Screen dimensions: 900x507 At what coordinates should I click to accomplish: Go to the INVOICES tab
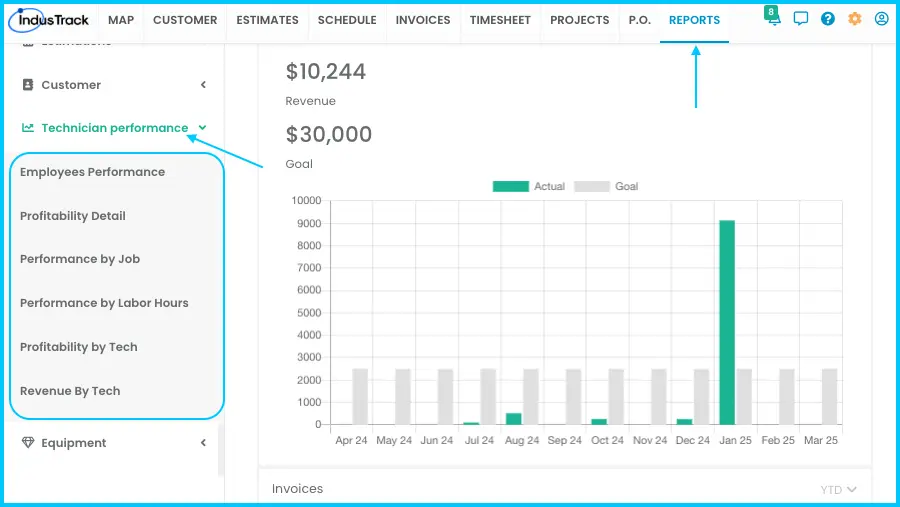click(x=423, y=20)
